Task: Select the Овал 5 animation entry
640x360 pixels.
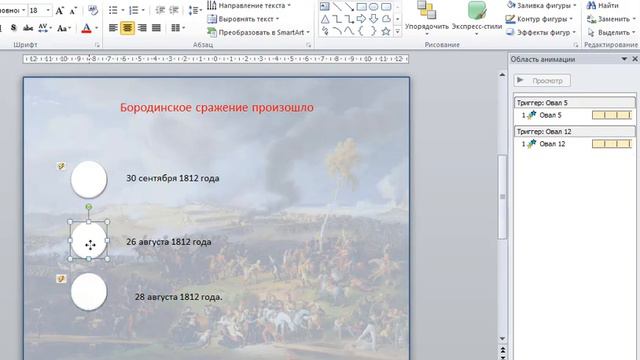Action: pyautogui.click(x=575, y=115)
